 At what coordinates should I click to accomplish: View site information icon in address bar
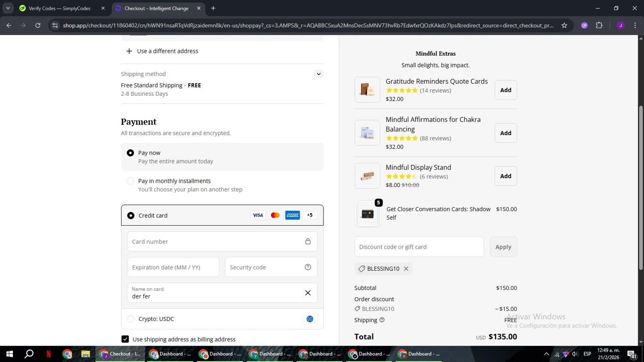55,25
